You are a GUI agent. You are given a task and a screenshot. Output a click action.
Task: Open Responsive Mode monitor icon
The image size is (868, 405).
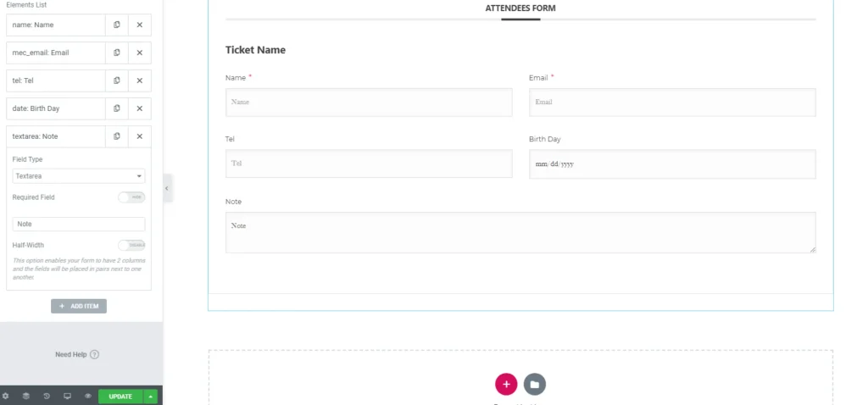point(68,397)
